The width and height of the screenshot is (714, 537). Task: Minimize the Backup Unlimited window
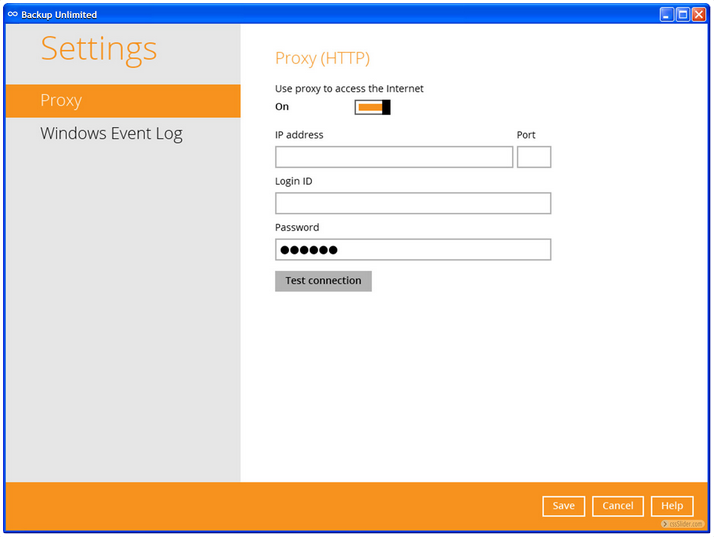666,15
